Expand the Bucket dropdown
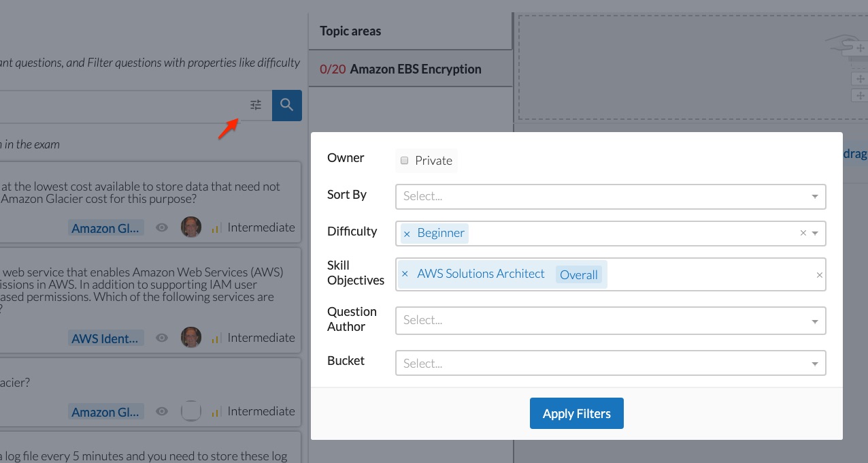Viewport: 868px width, 463px height. pos(611,363)
